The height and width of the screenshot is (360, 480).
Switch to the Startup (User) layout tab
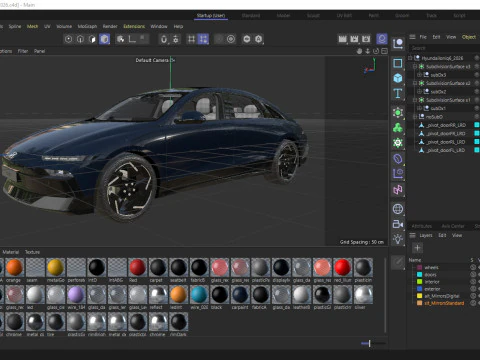pos(211,16)
